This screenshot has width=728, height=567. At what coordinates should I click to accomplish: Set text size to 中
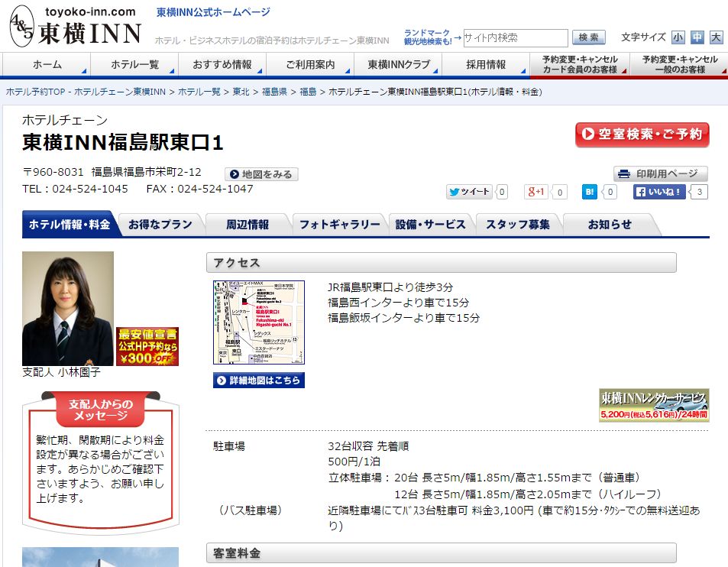[x=697, y=37]
